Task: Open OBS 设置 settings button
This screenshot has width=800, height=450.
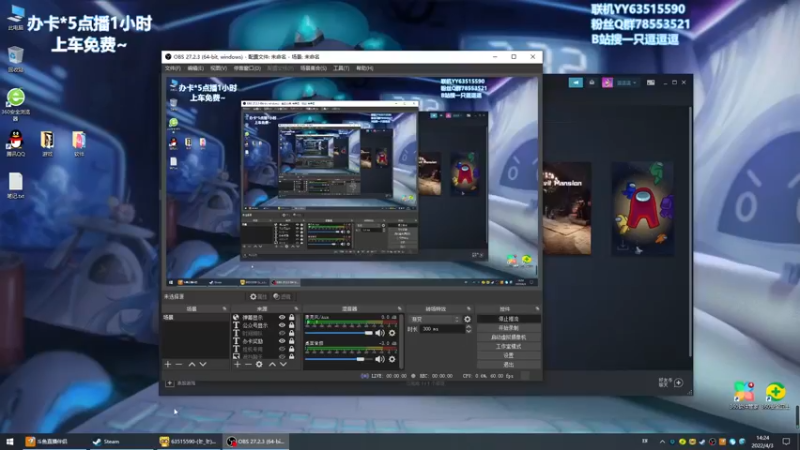Action: pos(508,356)
